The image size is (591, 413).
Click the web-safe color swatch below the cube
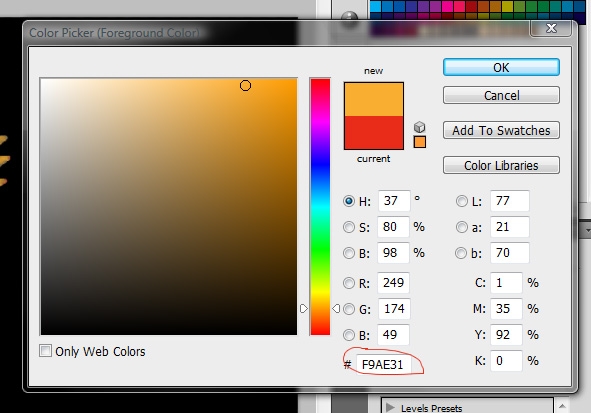[x=420, y=142]
